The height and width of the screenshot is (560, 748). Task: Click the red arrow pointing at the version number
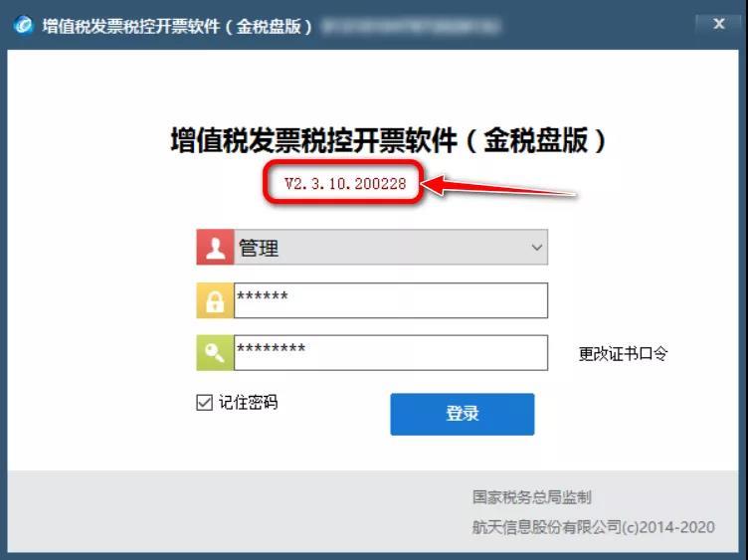[x=499, y=186]
